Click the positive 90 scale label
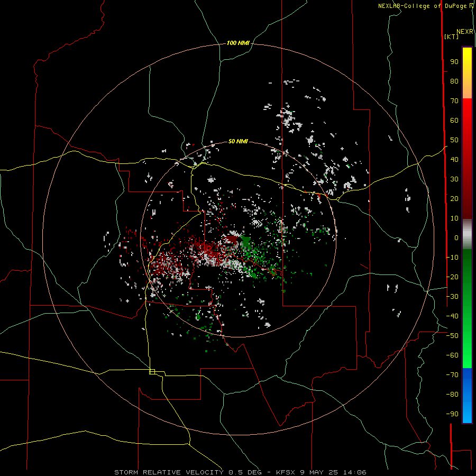The width and height of the screenshot is (476, 476). tap(454, 62)
